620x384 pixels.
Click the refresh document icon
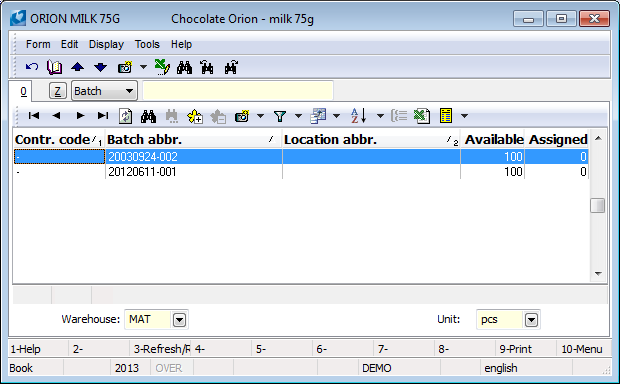125,116
